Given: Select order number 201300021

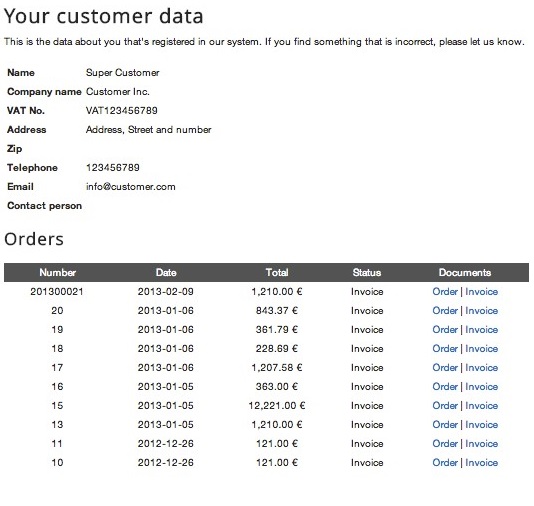Looking at the screenshot, I should point(57,292).
